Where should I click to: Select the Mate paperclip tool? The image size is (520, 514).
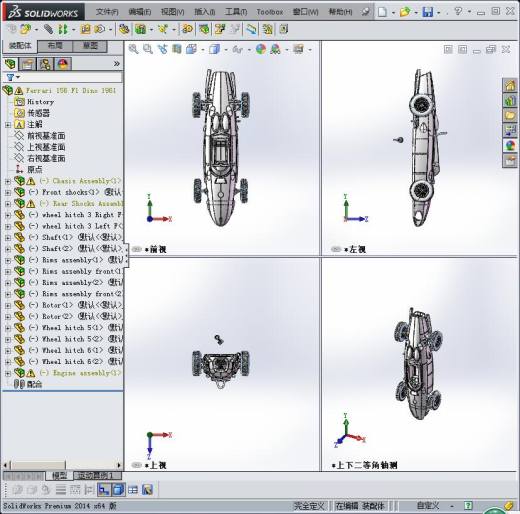coord(48,29)
